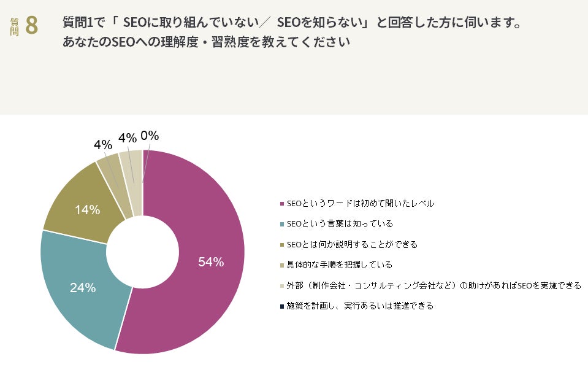This screenshot has height=367, width=588.
Task: Click the olive legend swatch for SEOとは何か説明することができる
Action: (x=281, y=244)
